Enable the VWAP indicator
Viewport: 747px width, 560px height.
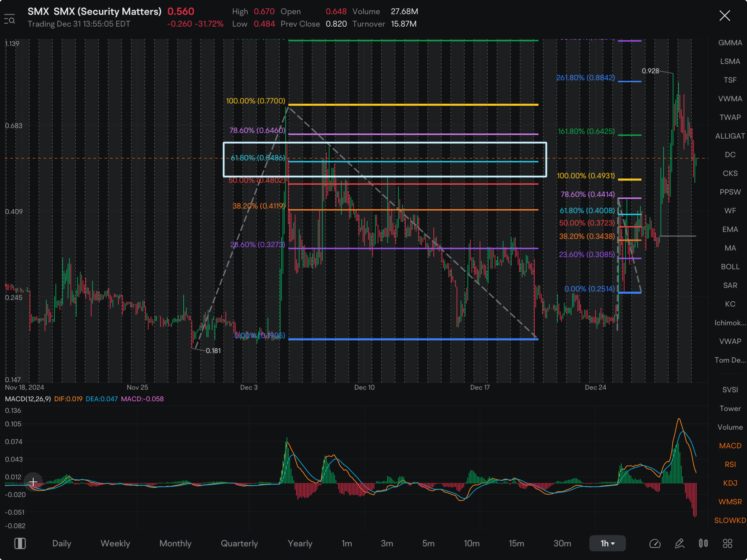[x=730, y=342]
